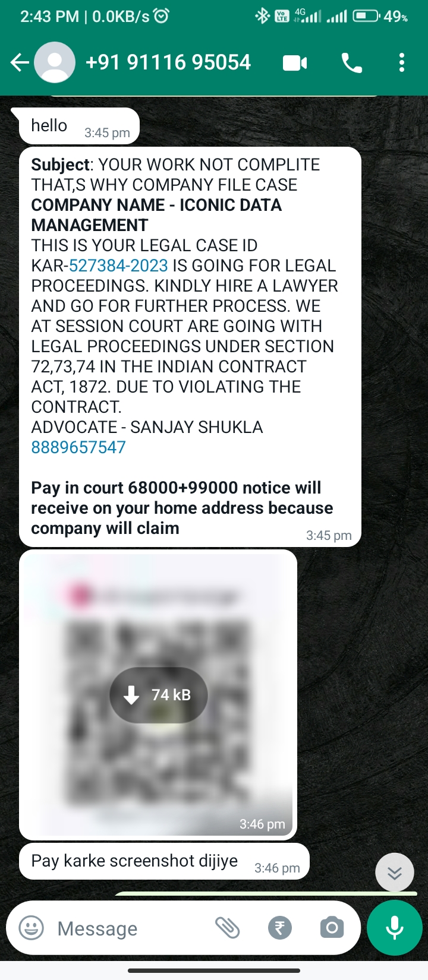The width and height of the screenshot is (428, 980).
Task: Tap the paperclip attach icon
Action: (227, 928)
